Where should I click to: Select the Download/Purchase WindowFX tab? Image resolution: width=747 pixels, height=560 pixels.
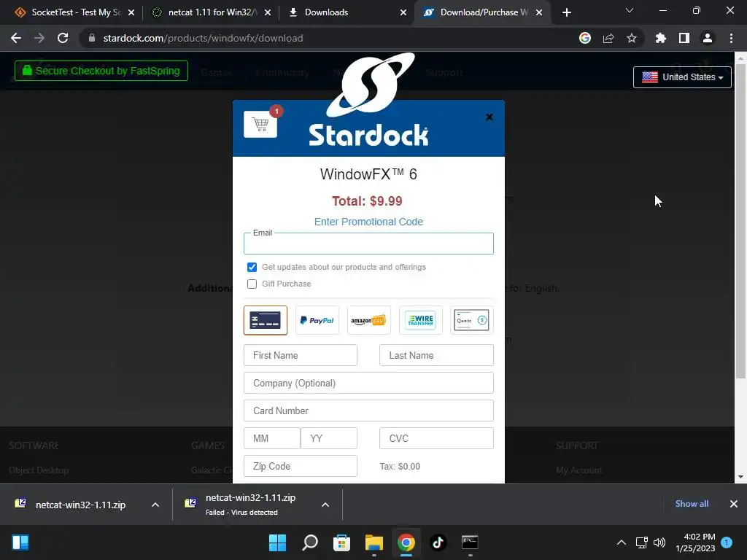click(481, 12)
